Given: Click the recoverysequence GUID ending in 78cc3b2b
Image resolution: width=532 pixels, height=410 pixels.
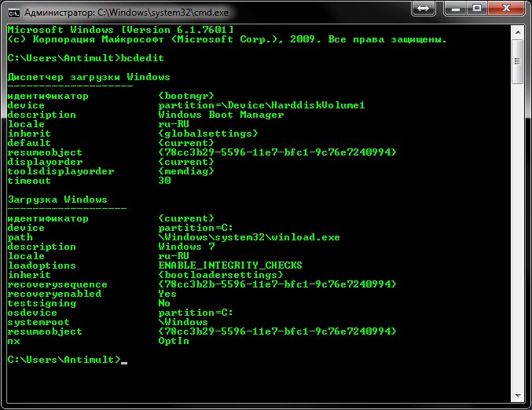Looking at the screenshot, I should 277,284.
